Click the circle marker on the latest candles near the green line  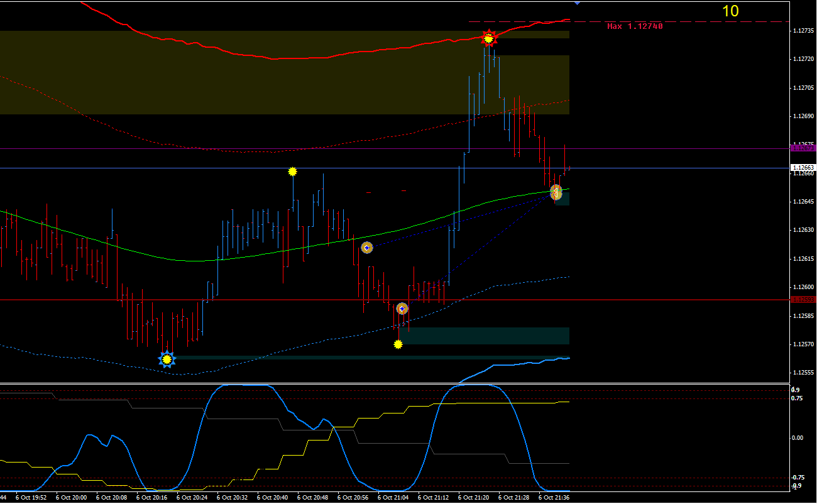(556, 192)
